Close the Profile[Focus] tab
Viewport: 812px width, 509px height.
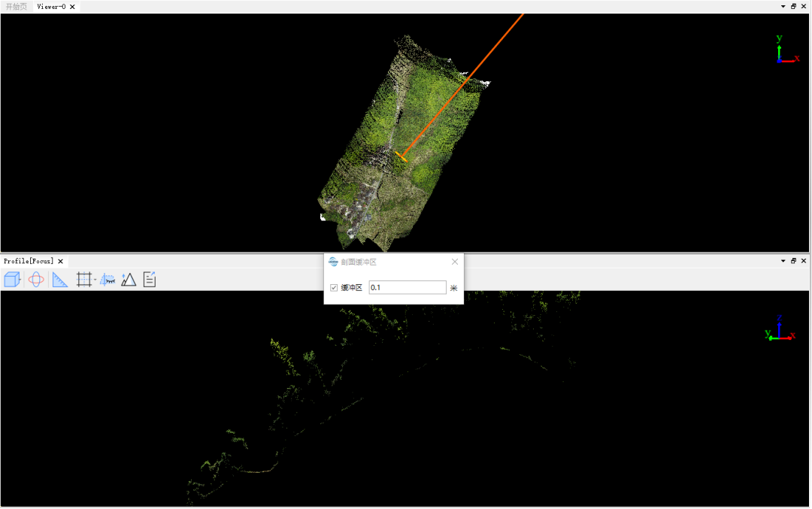pos(61,262)
